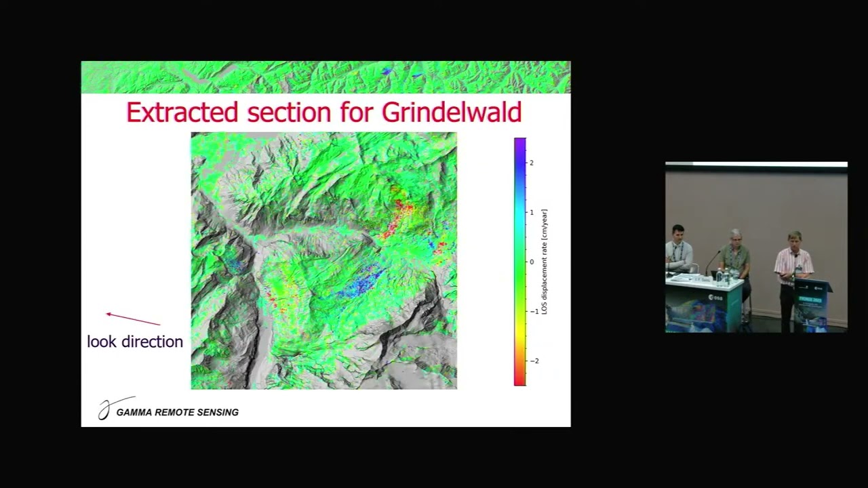Click the microphone on the panel desk
Viewport: 868px width, 488px height.
[x=713, y=261]
